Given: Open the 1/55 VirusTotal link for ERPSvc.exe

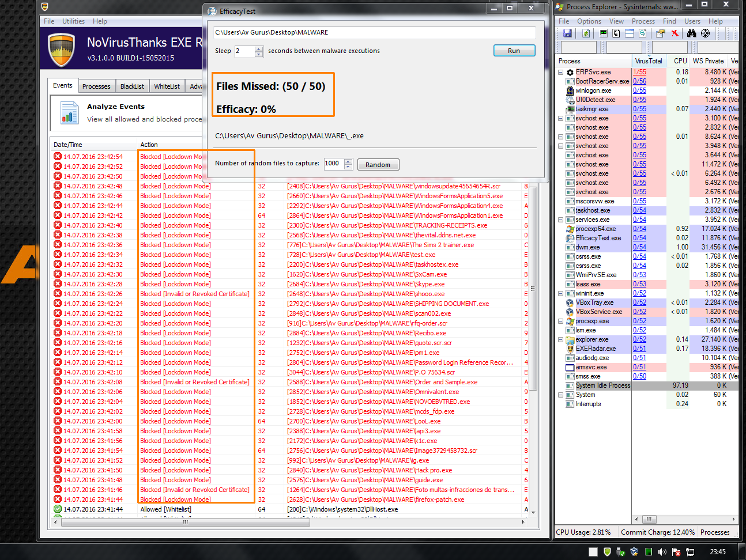Looking at the screenshot, I should pos(639,72).
